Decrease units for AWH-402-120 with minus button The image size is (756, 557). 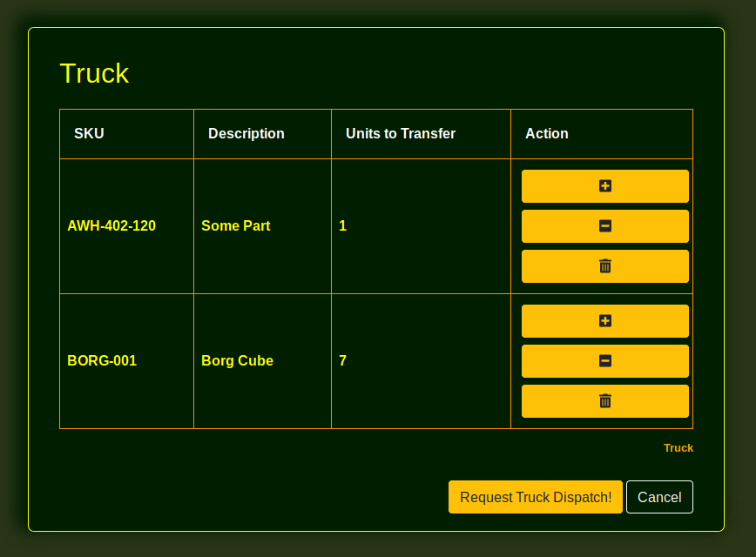(x=604, y=226)
